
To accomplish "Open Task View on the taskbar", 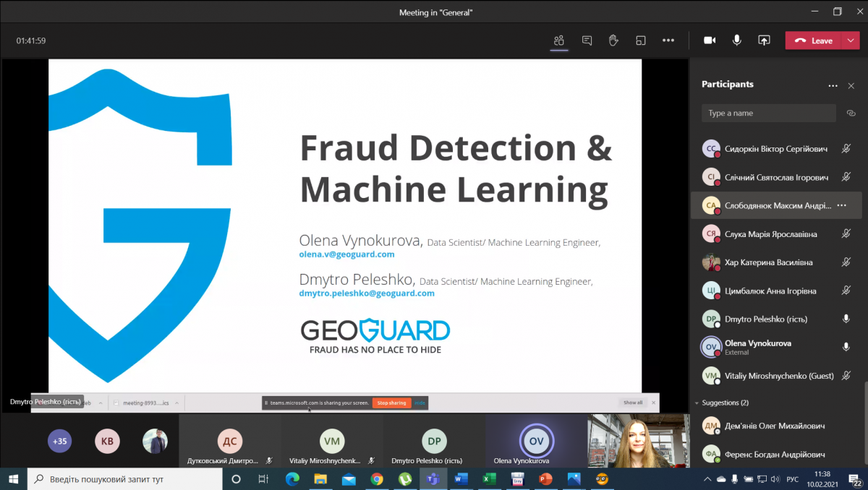I will (x=263, y=478).
